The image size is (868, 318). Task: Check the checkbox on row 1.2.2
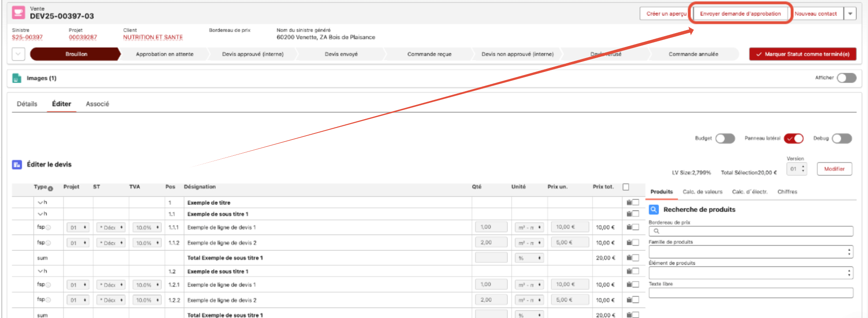click(635, 300)
